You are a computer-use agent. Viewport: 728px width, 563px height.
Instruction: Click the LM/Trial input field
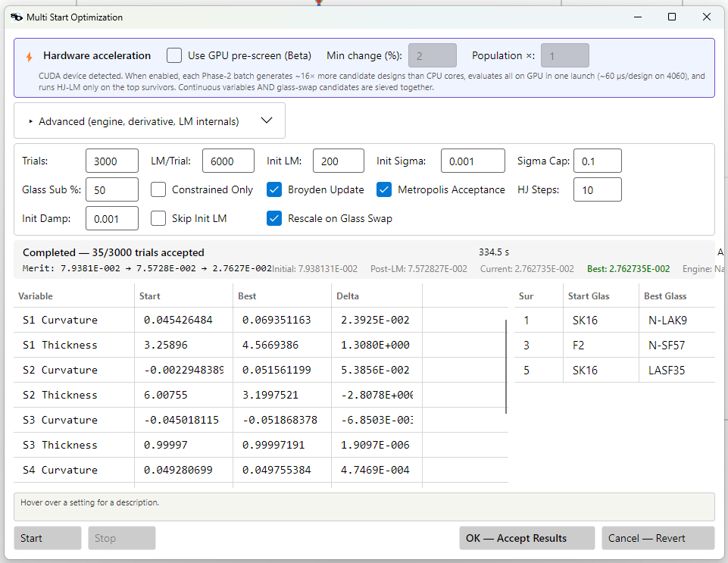228,161
